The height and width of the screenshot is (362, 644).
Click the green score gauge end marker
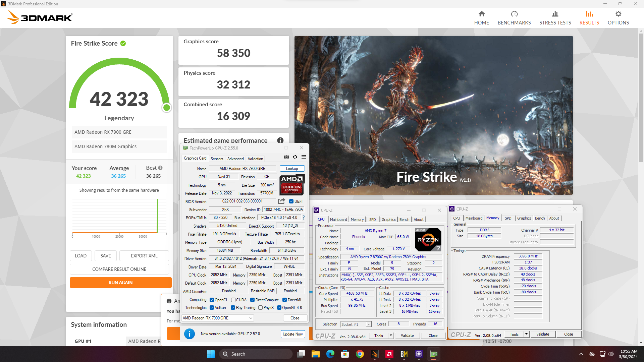(x=166, y=108)
